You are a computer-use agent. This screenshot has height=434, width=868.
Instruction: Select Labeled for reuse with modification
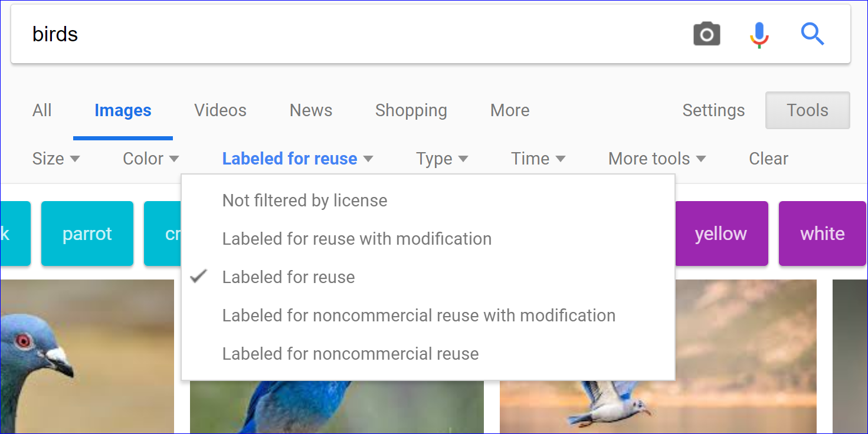click(356, 239)
